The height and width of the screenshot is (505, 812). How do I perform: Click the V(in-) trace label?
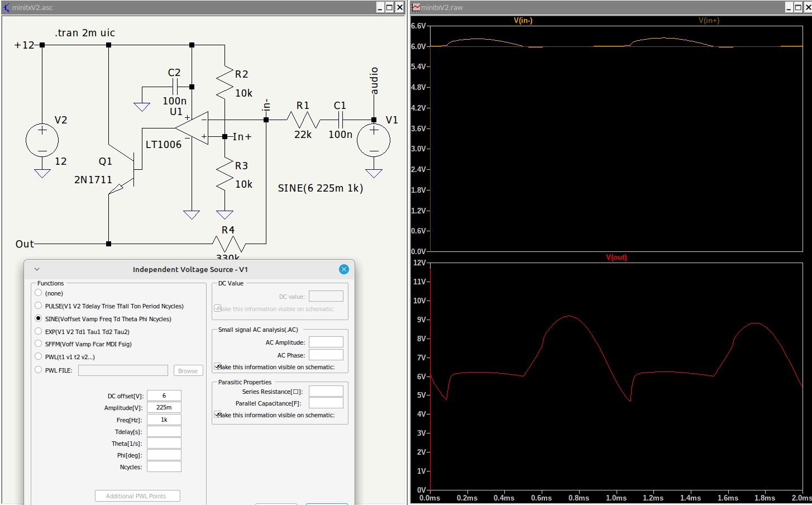[x=523, y=21]
